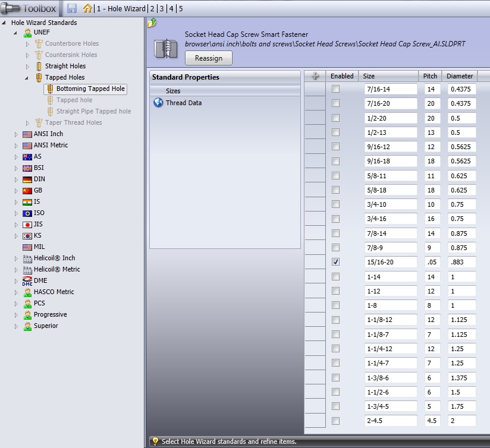This screenshot has width=490, height=448.
Task: Collapse the UNEF tree node
Action: [15, 33]
